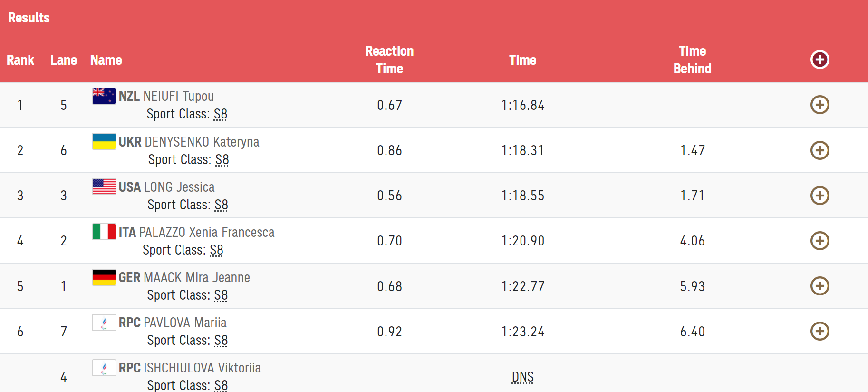Expand details for LONG Jessica row
This screenshot has width=868, height=392.
[820, 196]
